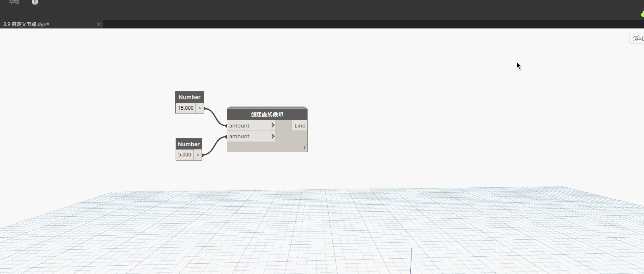Click the lacing indicator on the 创建直线段组 node
Viewport: 644px width, 274px height.
[305, 148]
